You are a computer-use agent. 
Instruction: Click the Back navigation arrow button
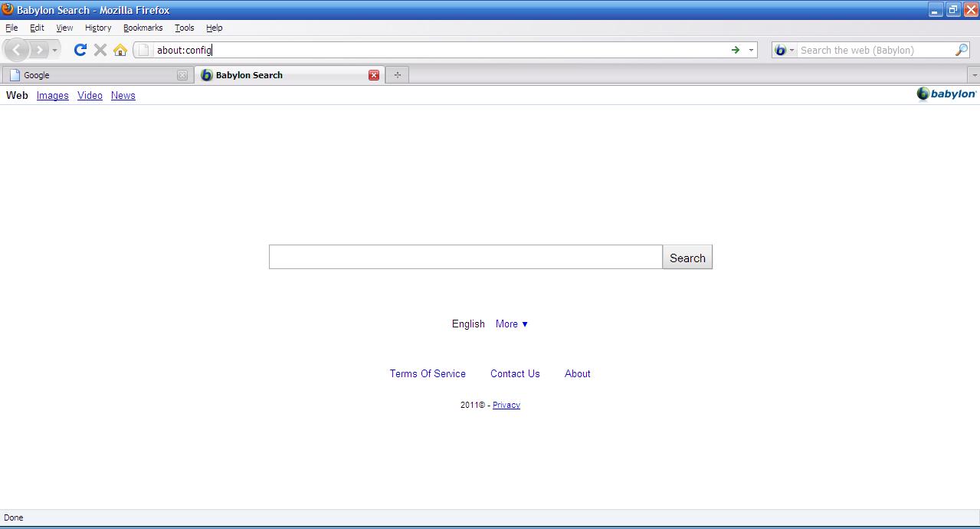(17, 50)
